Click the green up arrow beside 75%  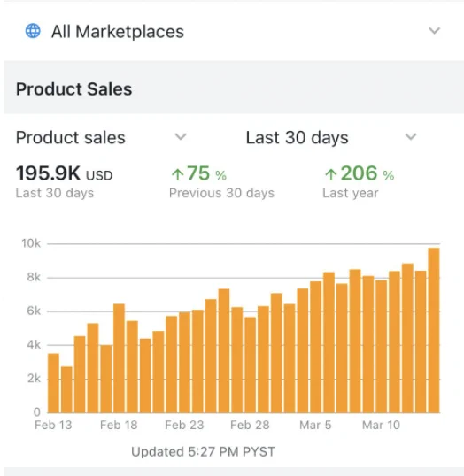[x=177, y=174]
